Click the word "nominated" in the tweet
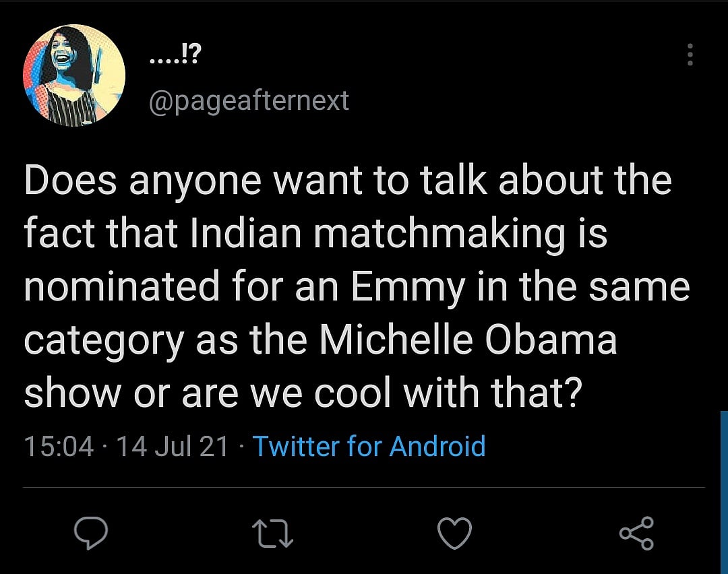The height and width of the screenshot is (574, 728). (x=122, y=286)
